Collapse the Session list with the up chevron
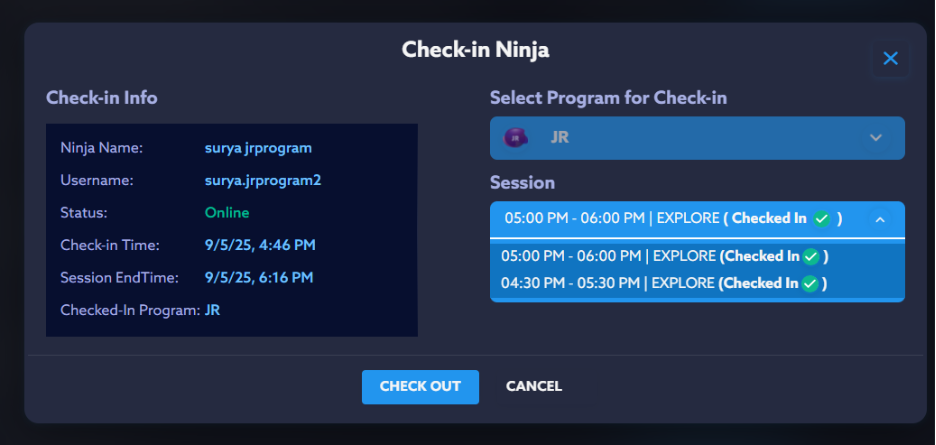 [x=880, y=220]
